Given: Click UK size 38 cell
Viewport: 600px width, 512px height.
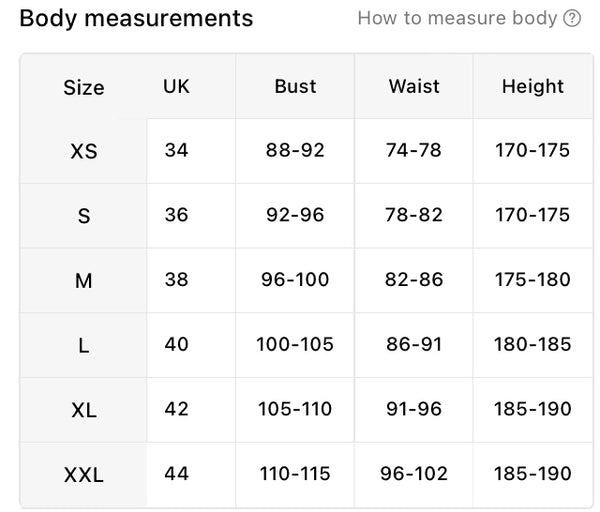Looking at the screenshot, I should coord(176,280).
